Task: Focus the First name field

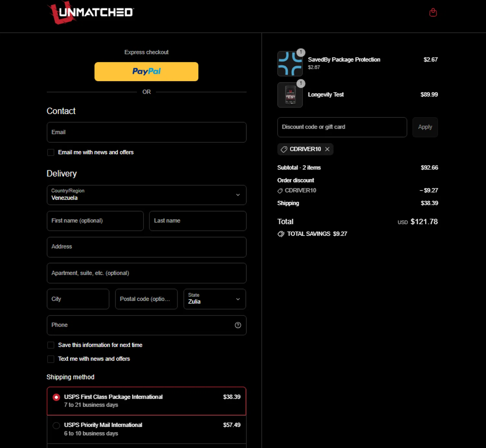Action: (x=95, y=221)
